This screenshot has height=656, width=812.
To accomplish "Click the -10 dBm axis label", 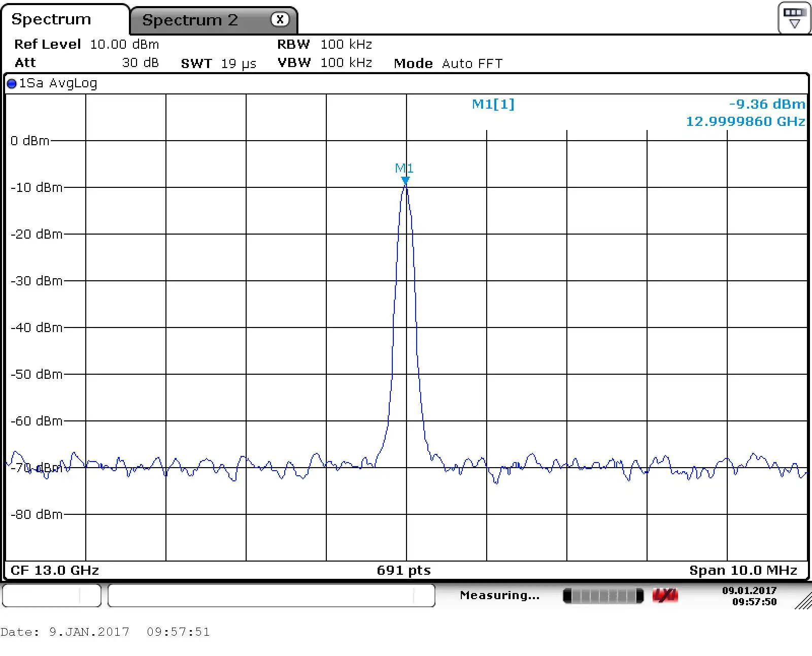I will (x=37, y=187).
